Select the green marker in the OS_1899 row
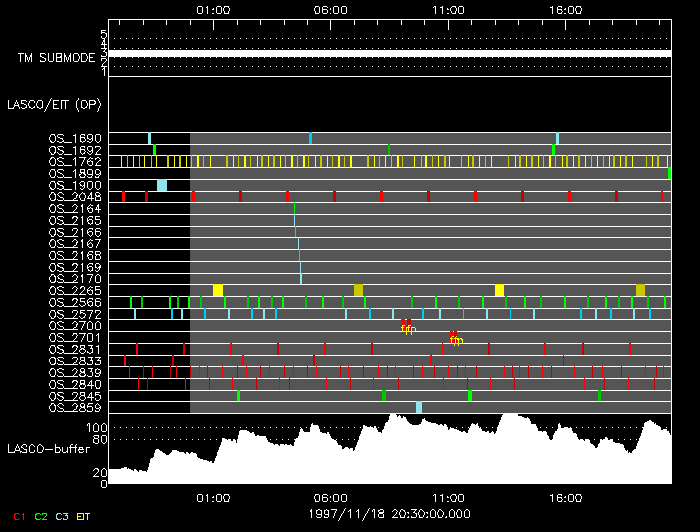This screenshot has height=532, width=700. click(x=669, y=173)
